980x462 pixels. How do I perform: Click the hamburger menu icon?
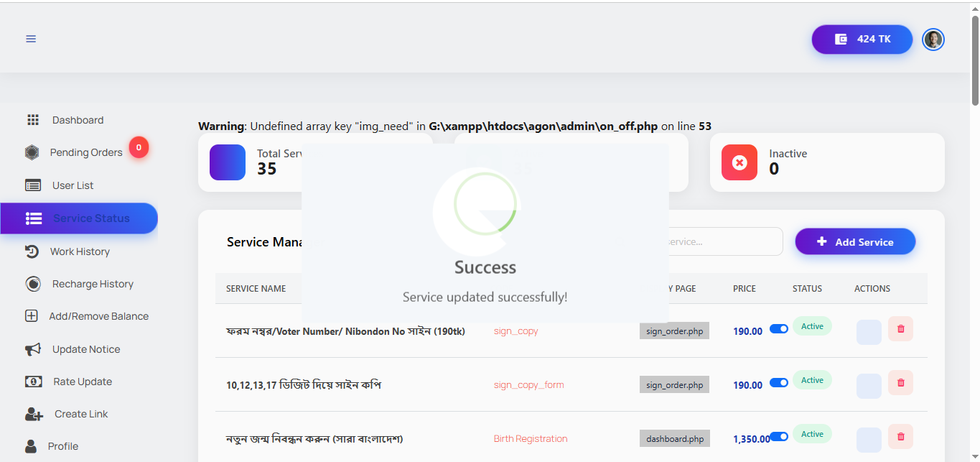coord(31,39)
